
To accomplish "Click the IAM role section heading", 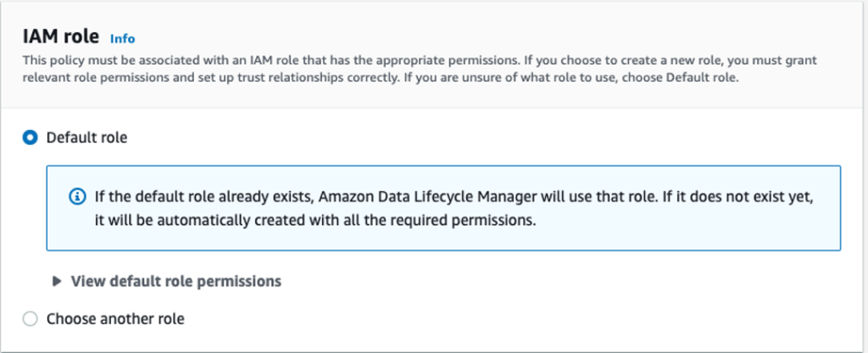I will 61,36.
